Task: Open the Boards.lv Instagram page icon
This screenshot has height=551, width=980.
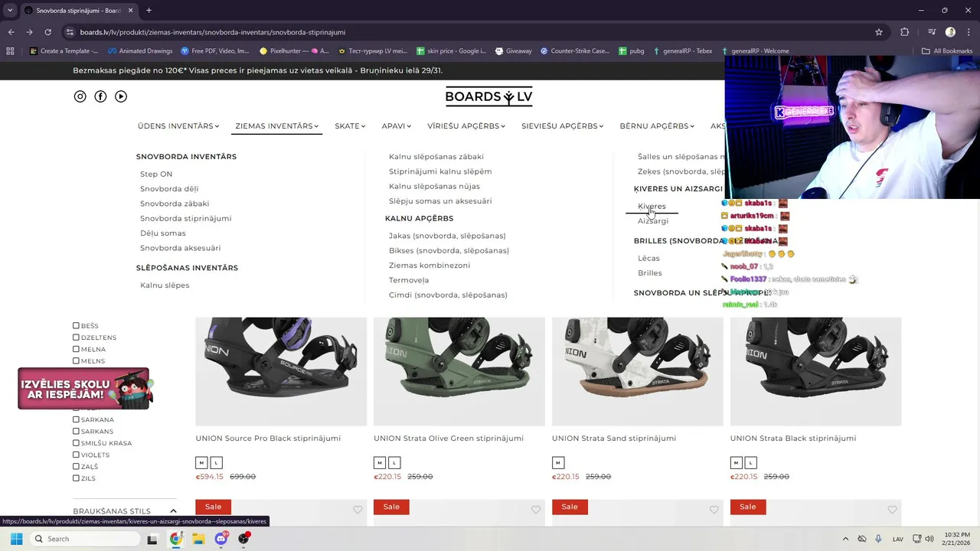Action: (x=80, y=96)
